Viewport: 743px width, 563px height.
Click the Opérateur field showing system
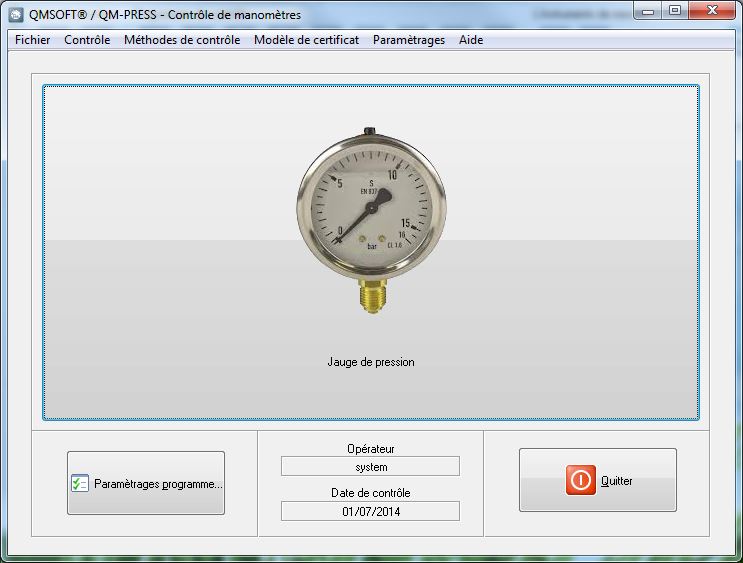tap(370, 466)
